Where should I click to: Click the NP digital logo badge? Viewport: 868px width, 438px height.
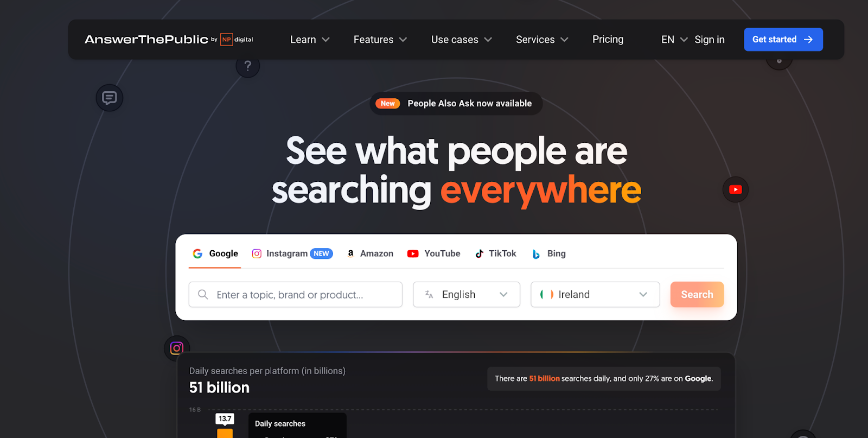click(x=237, y=40)
